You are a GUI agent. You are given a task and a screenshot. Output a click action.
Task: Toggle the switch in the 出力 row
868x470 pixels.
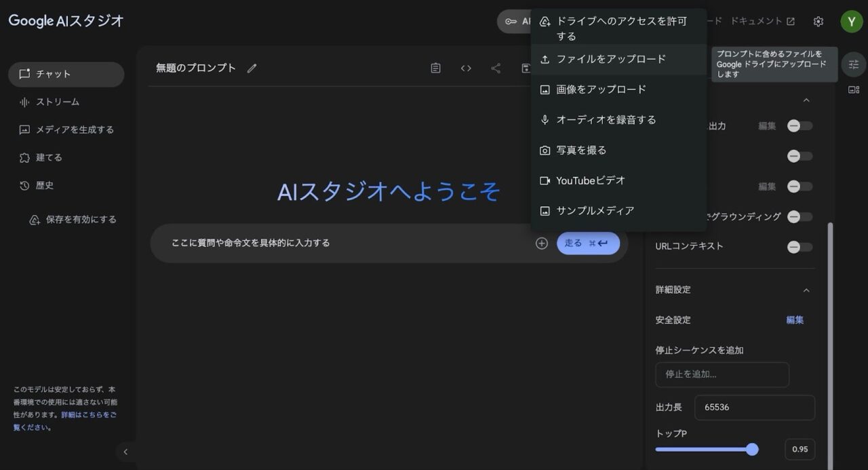(800, 125)
